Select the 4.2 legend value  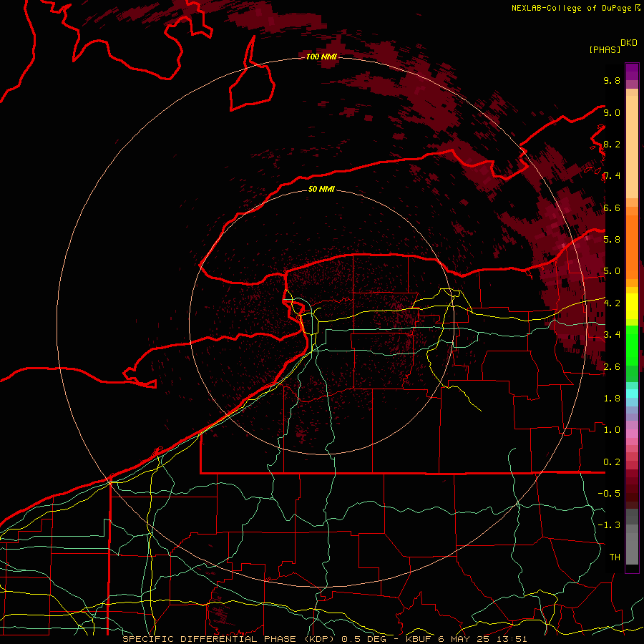click(612, 303)
